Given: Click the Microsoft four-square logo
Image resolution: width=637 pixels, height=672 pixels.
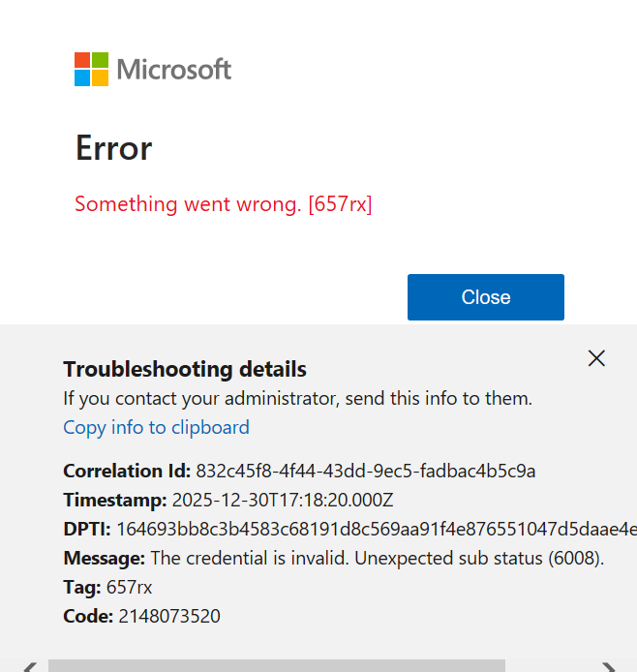Looking at the screenshot, I should pos(91,70).
